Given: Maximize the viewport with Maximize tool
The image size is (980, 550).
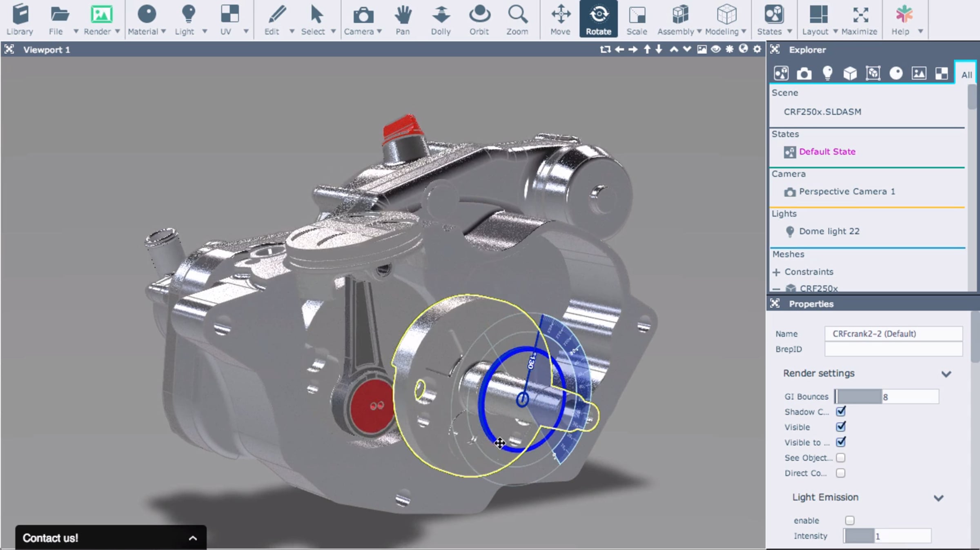Looking at the screenshot, I should click(x=860, y=19).
